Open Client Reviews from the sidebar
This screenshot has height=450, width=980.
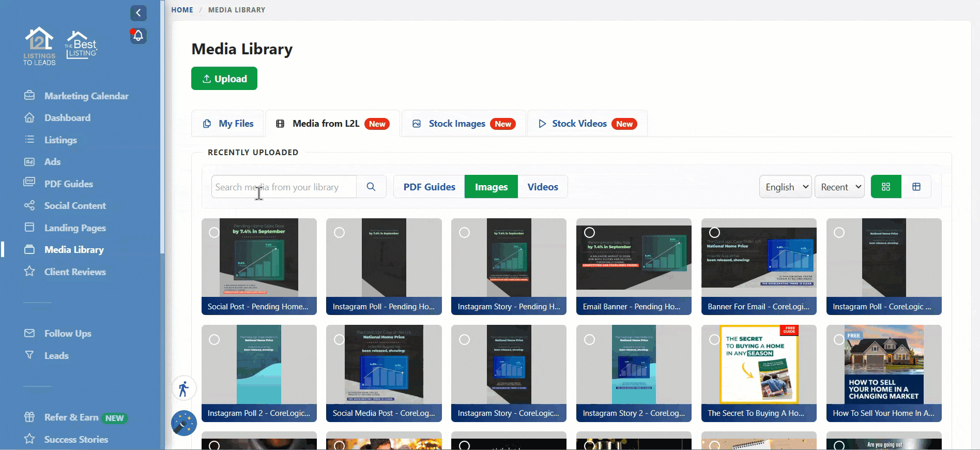click(x=75, y=272)
